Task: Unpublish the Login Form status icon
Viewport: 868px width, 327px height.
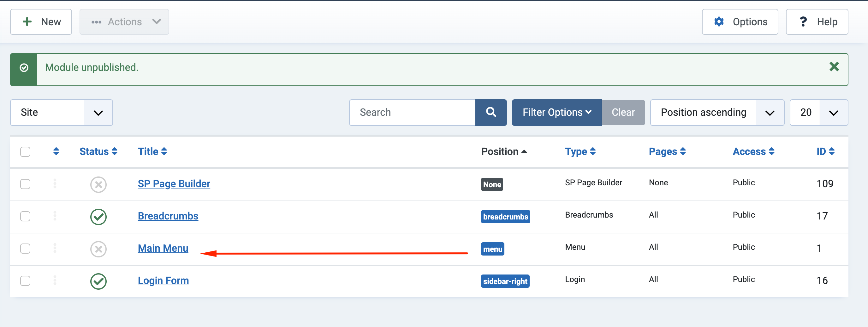Action: tap(98, 281)
